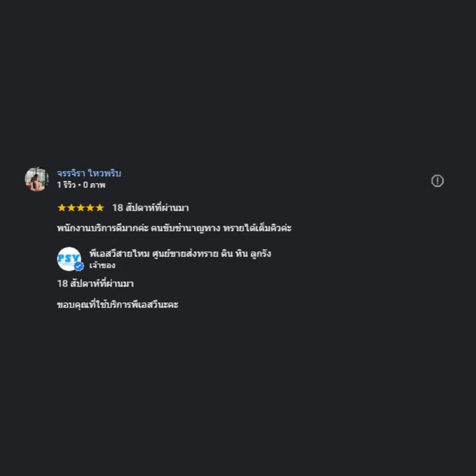Click 'ดิน หิน ลูกรัง' in the owner's name
The width and height of the screenshot is (476, 476).
click(246, 254)
